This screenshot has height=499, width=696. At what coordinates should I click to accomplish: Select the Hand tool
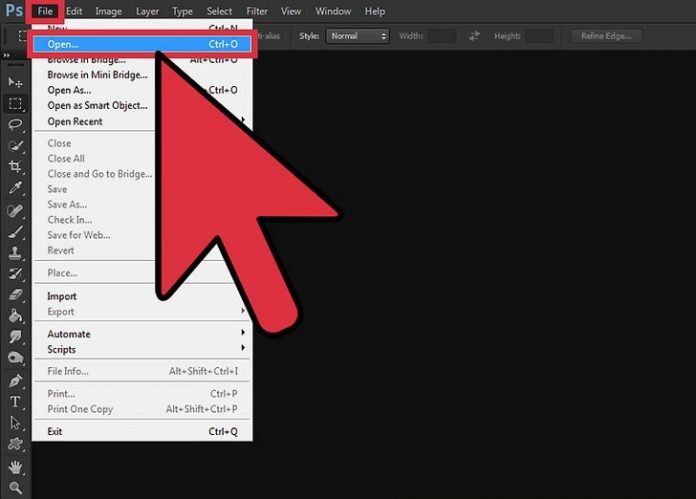pos(15,467)
